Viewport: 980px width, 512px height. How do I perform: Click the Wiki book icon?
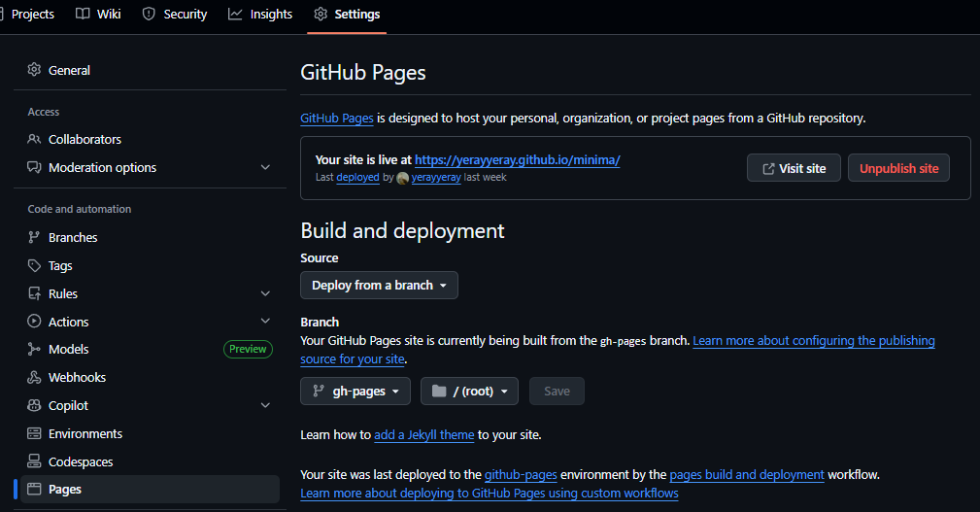(x=83, y=14)
